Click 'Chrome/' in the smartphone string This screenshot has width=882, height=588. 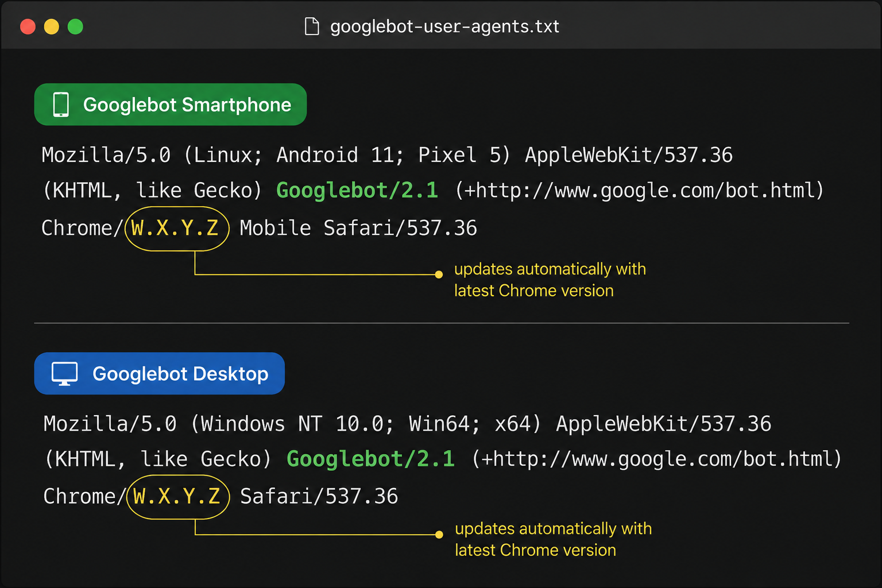[x=82, y=228]
